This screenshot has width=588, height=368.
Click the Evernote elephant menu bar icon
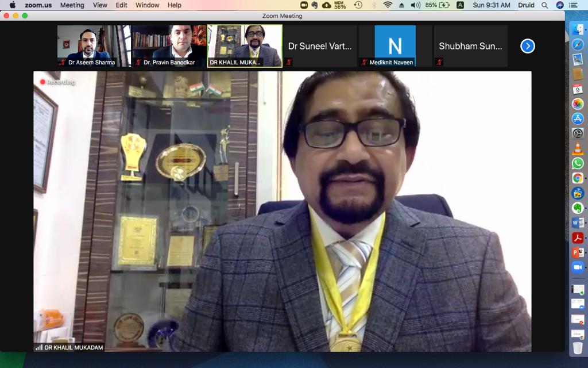tap(314, 5)
